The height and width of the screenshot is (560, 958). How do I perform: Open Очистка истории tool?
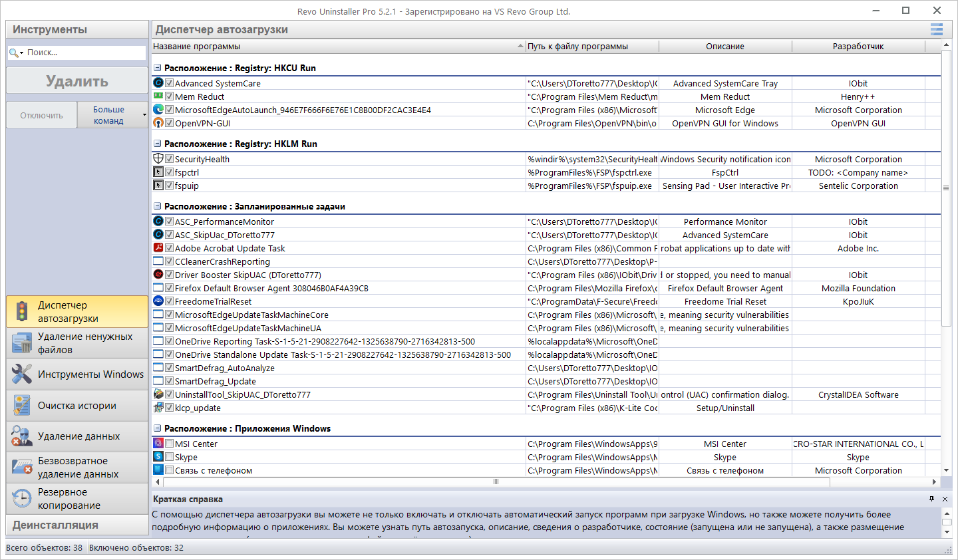pos(77,406)
